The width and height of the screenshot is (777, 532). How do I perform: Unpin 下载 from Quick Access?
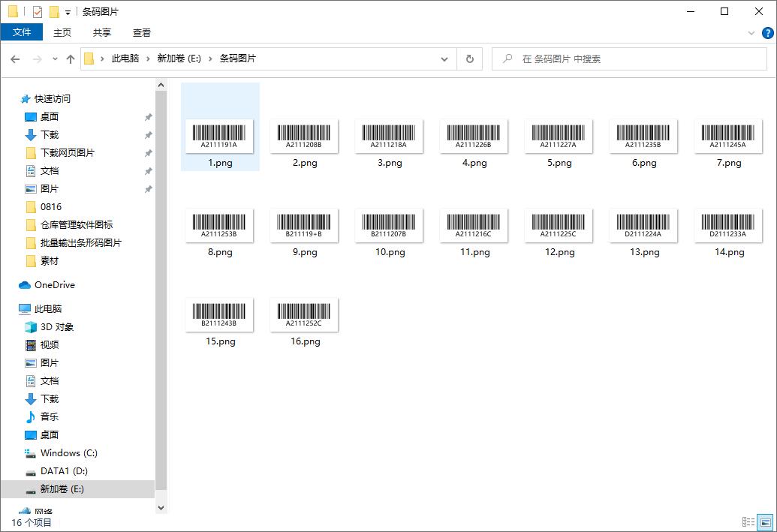pos(148,134)
